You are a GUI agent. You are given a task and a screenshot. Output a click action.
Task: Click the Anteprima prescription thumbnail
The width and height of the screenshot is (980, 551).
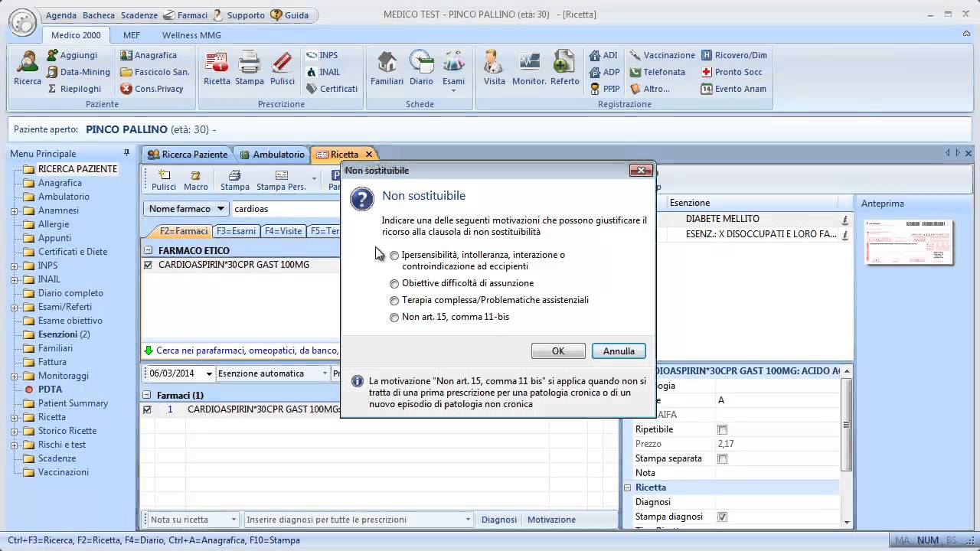[909, 243]
